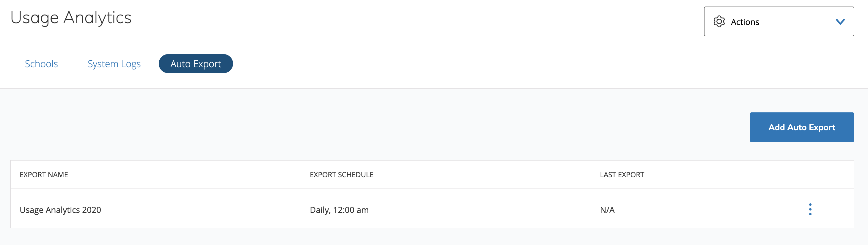Click 12:00 am in the export schedule
The image size is (868, 245).
[351, 210]
